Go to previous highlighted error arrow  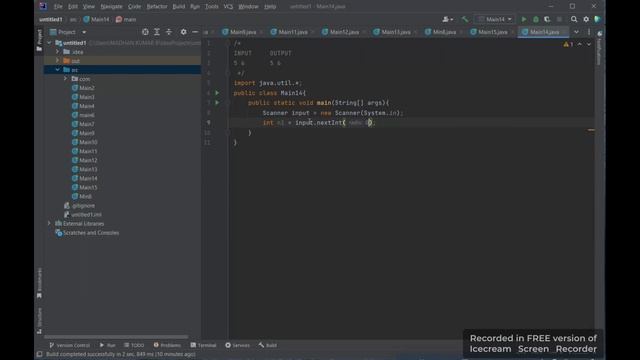[x=580, y=44]
